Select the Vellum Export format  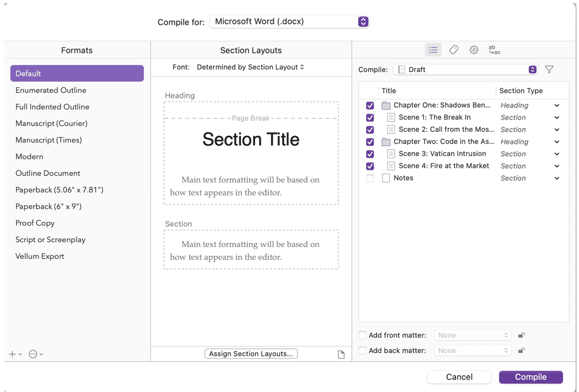[x=77, y=256]
